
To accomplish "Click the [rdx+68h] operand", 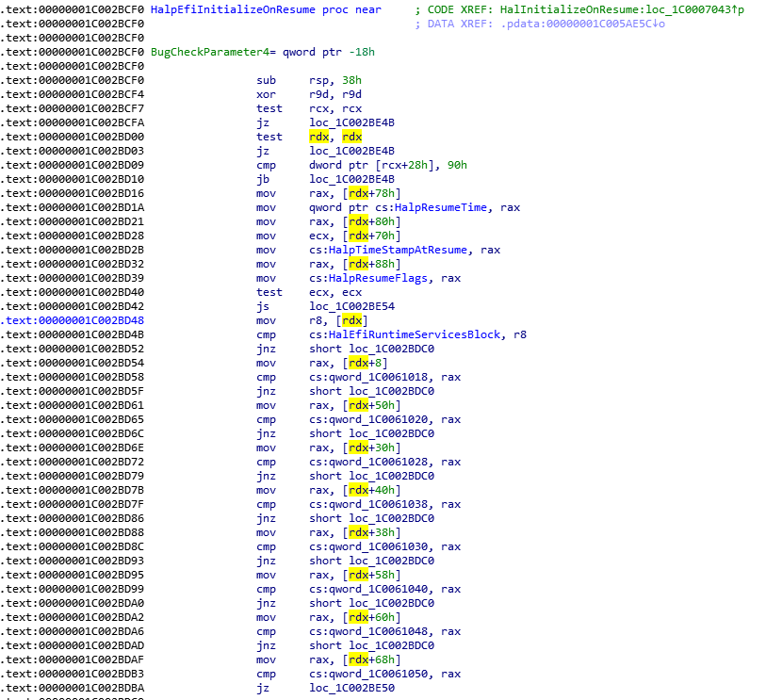I will pyautogui.click(x=371, y=660).
